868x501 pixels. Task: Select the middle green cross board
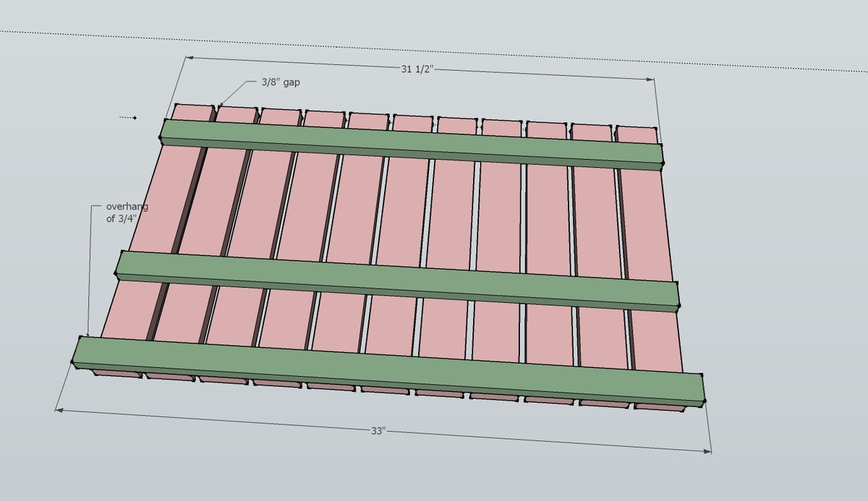tap(398, 281)
